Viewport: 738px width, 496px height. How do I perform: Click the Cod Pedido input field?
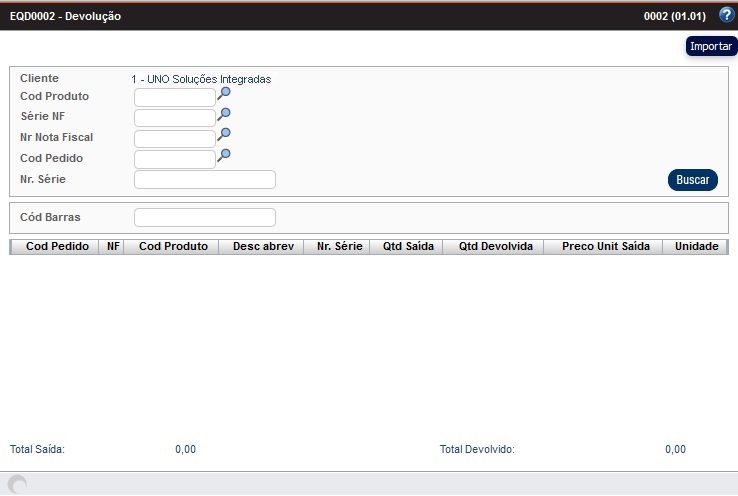point(175,159)
